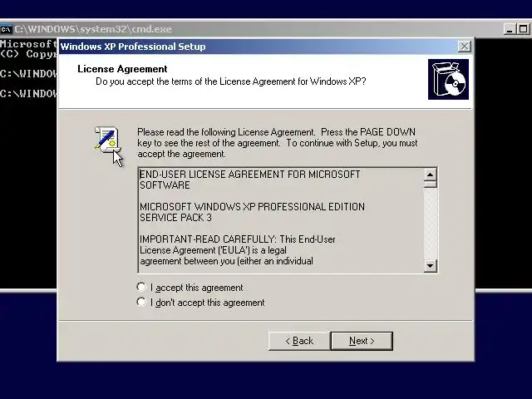The image size is (532, 399).
Task: Click the license scrollbar track below thumb
Action: point(431,224)
